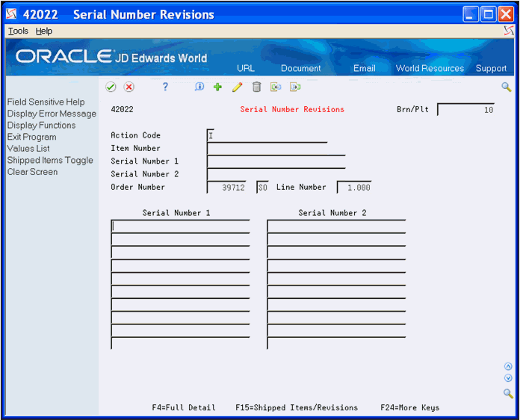
Task: Click the first row under Serial Number 1 column
Action: coord(180,226)
